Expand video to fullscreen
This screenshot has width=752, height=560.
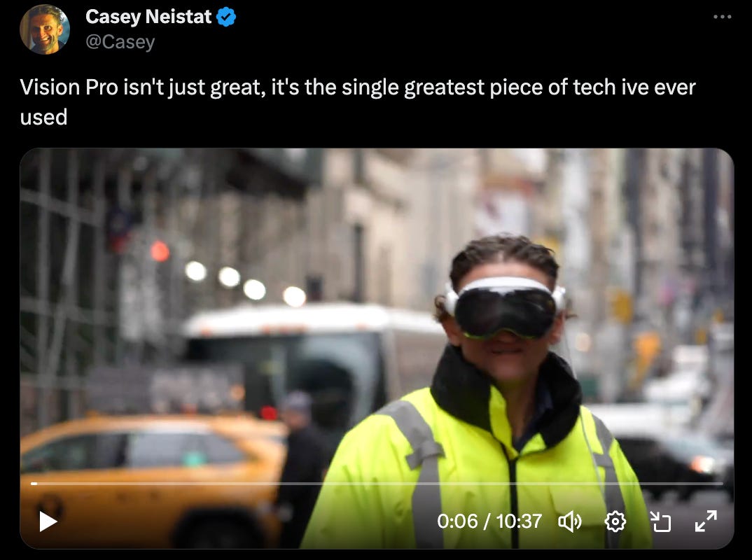706,521
